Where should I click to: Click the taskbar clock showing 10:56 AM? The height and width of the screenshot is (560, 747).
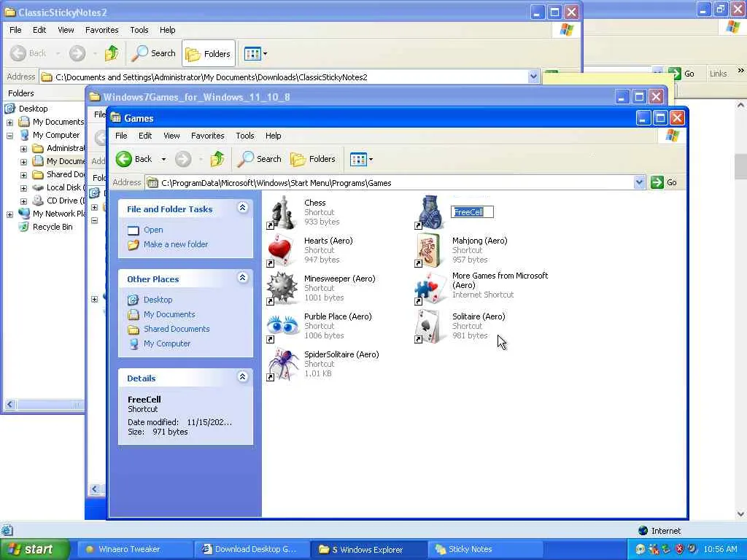pos(720,549)
